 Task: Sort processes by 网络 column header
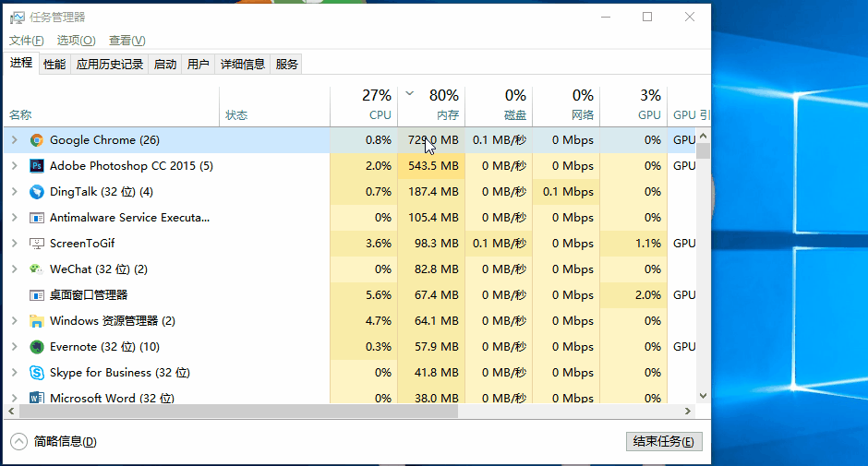pos(567,106)
